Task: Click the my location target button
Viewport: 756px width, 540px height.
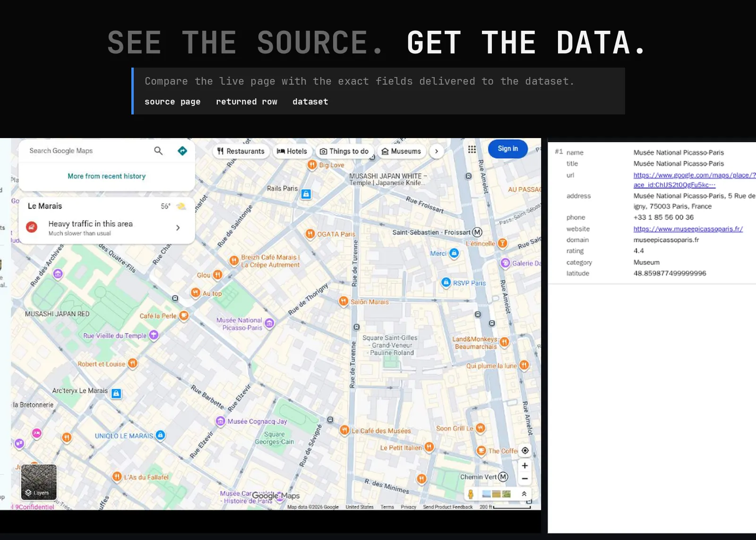Action: click(x=524, y=450)
